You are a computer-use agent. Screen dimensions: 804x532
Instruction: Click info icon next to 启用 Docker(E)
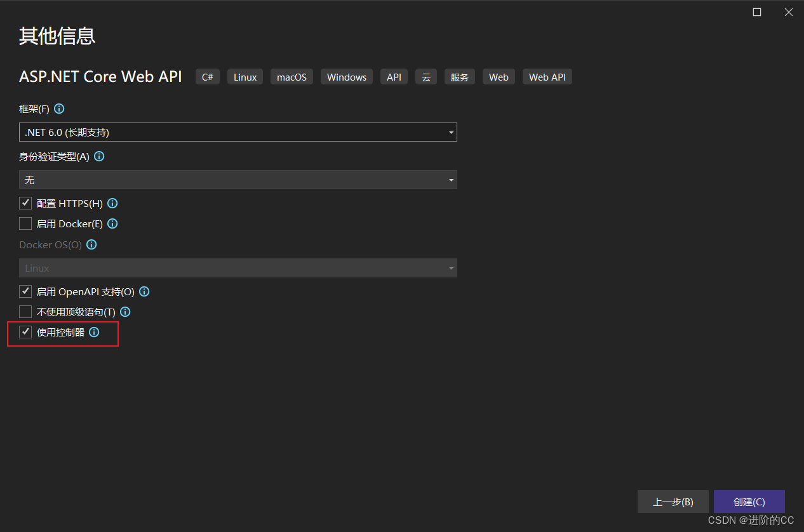tap(112, 224)
